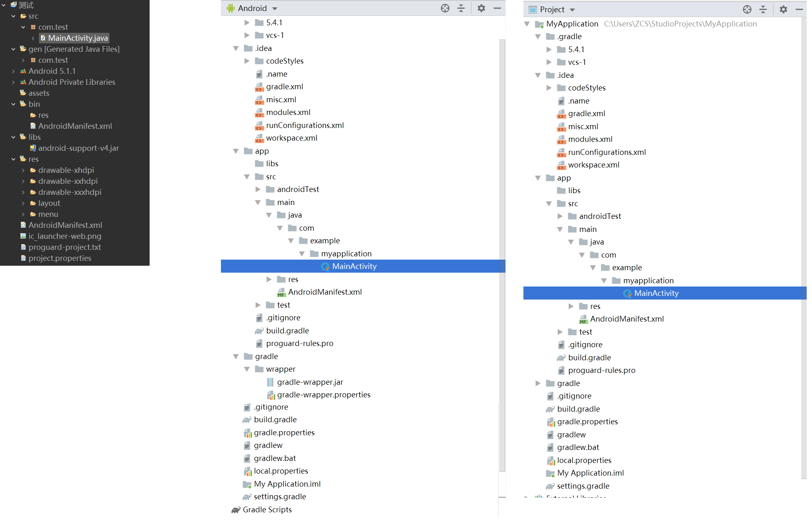Click locate target icon in Project panel
Screen dimensions: 812x529
pos(747,9)
